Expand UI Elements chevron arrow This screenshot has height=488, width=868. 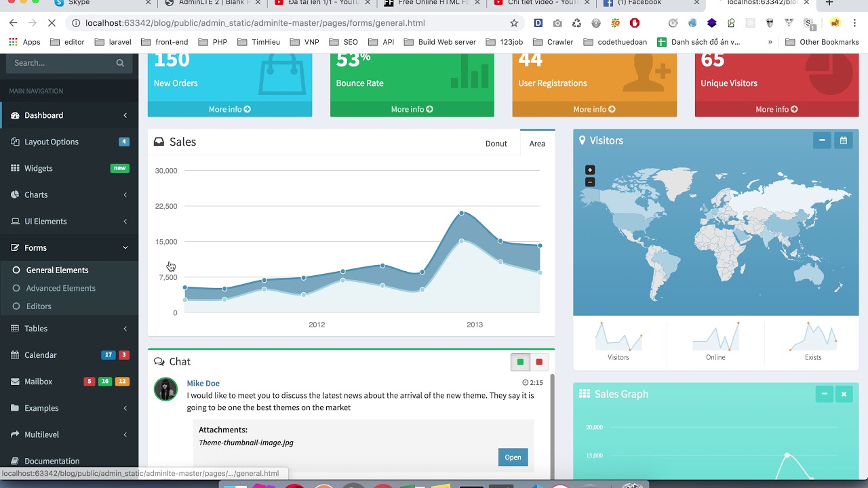point(125,222)
